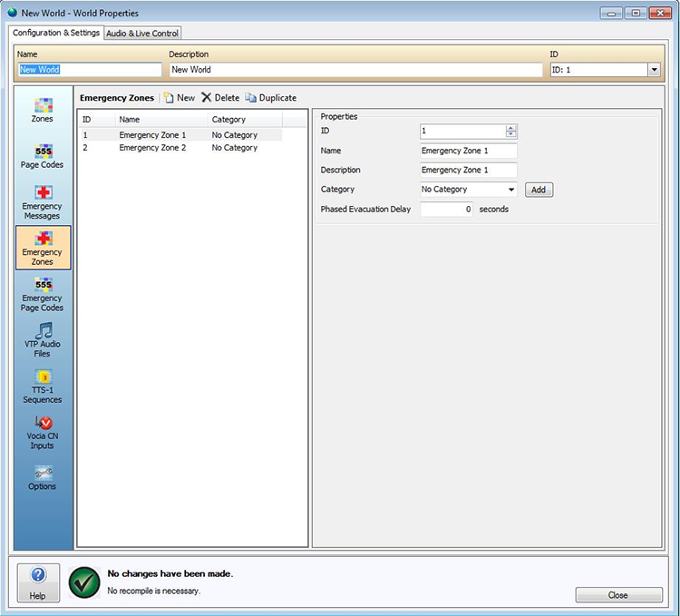Switch to Configuration & Settings tab
Screen dimensions: 680x616
[x=56, y=33]
